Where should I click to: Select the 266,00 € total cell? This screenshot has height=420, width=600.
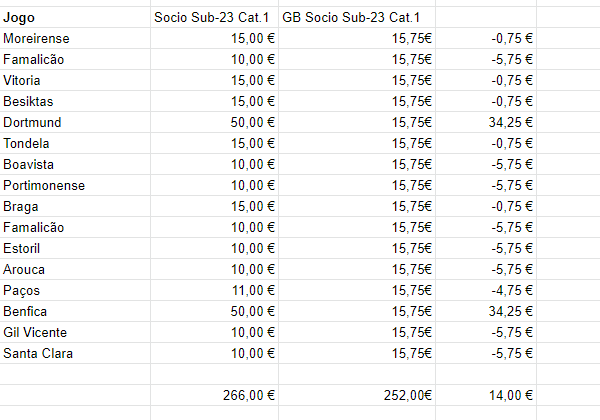point(215,395)
